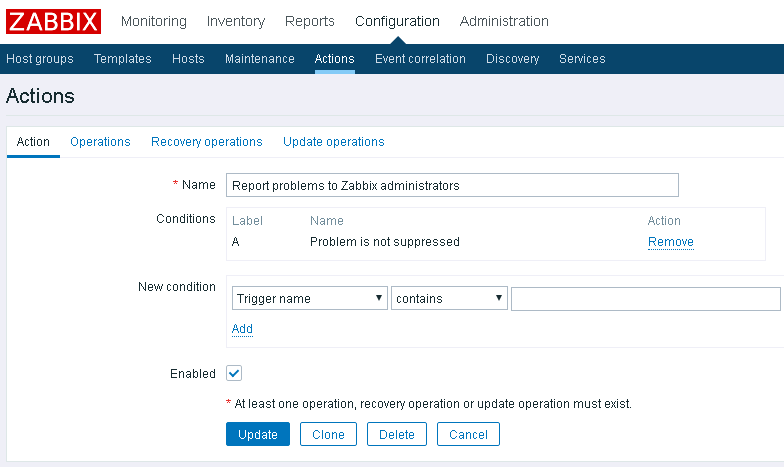Delete this action with Delete button
784x467 pixels.
click(x=397, y=434)
